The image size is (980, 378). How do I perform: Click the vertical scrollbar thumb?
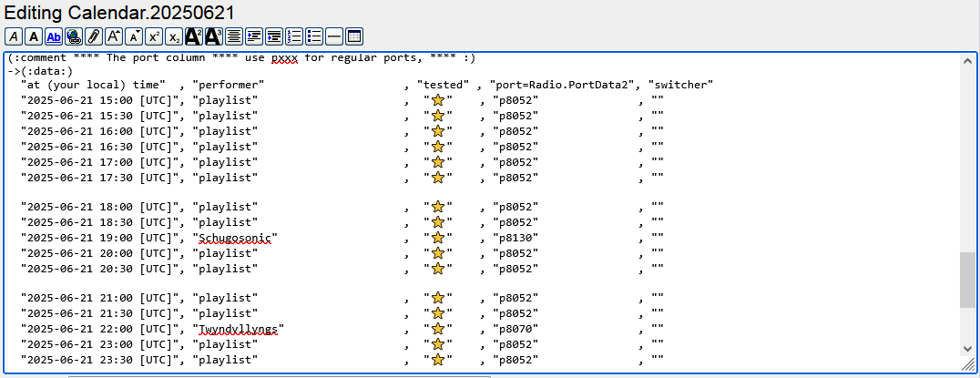point(967,280)
